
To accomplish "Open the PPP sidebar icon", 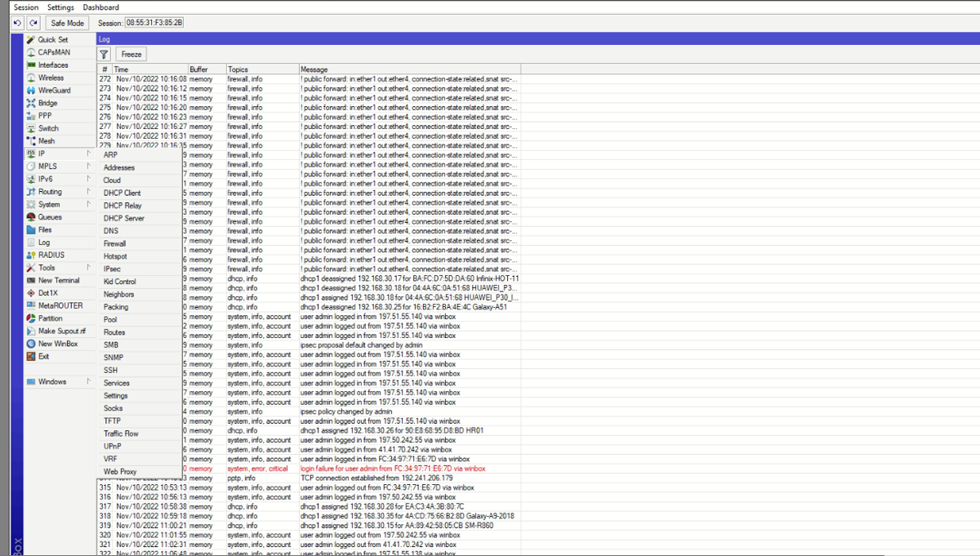I will pyautogui.click(x=30, y=116).
